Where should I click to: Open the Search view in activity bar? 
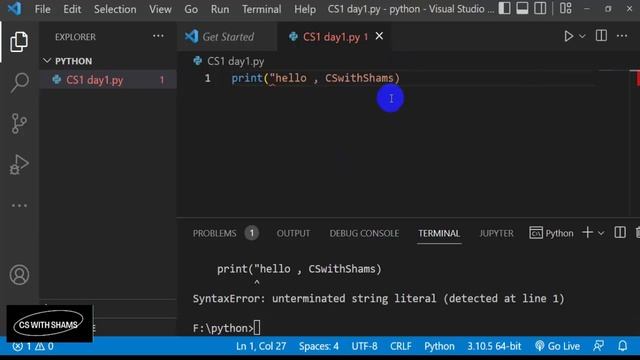[x=19, y=82]
